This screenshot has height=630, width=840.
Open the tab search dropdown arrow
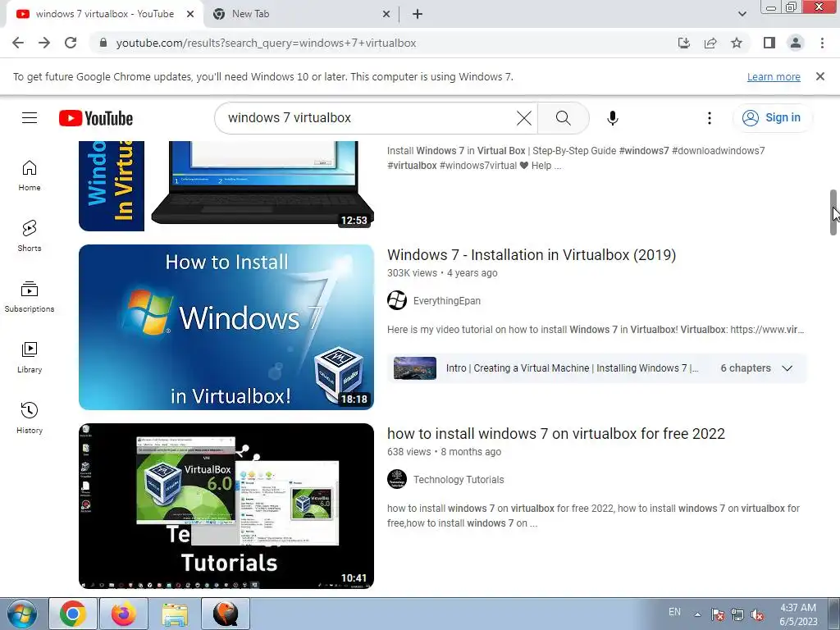tap(742, 15)
